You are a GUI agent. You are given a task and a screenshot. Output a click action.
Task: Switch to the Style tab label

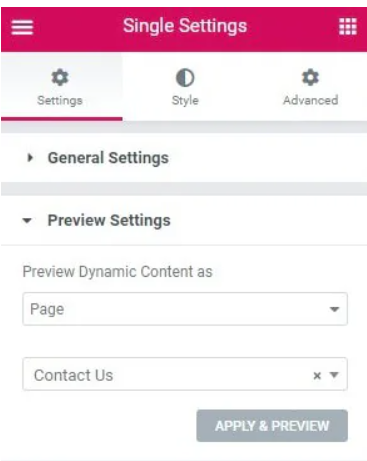[185, 100]
